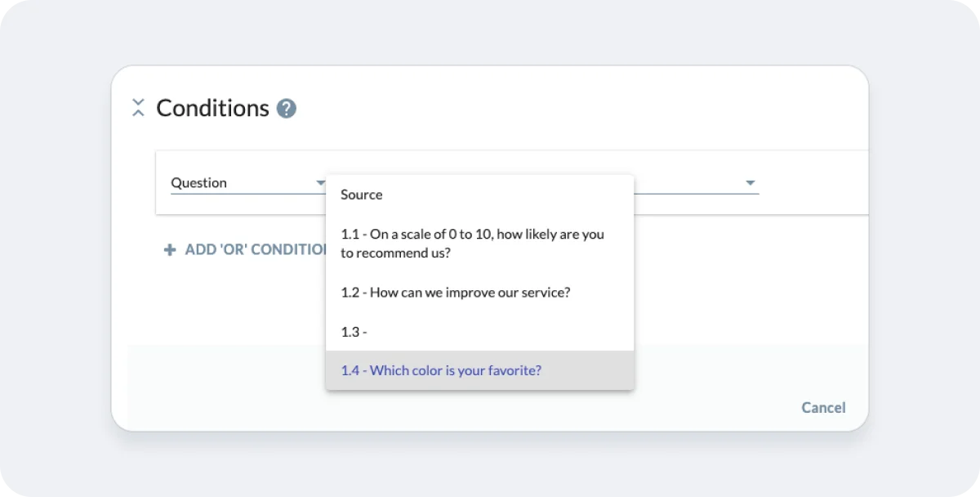Screen dimensions: 980x497
Task: Choose '1.2 - How can we improve our service?'
Action: (455, 292)
